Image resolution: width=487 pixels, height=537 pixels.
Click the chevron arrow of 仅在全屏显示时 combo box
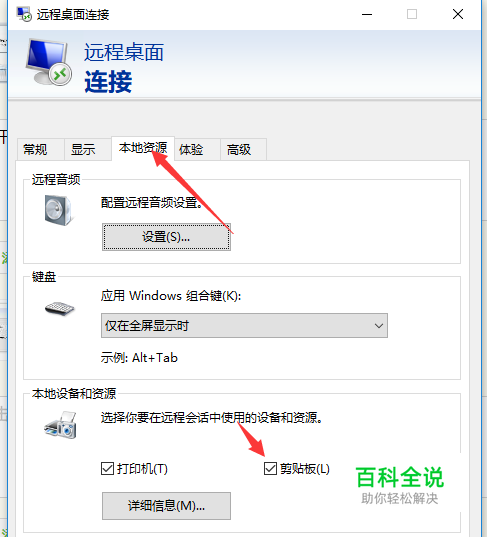[x=378, y=325]
